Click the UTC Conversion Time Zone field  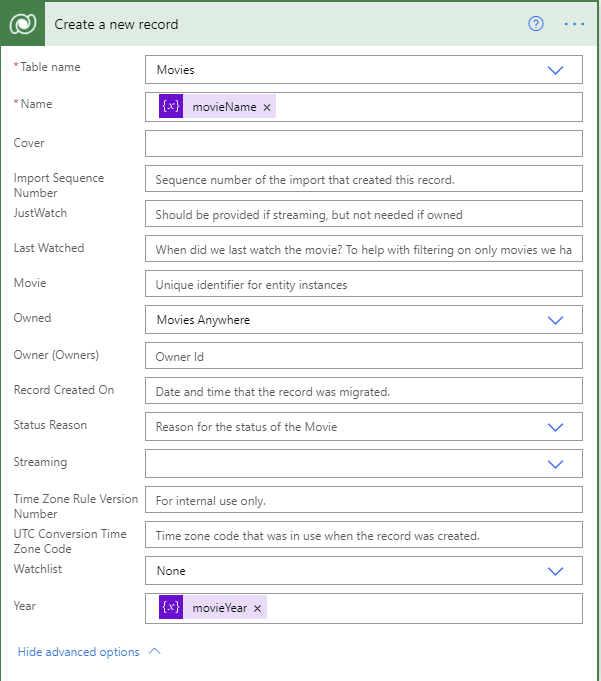point(364,535)
